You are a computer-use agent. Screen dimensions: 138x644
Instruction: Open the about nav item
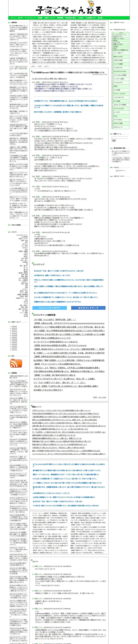pos(20,18)
